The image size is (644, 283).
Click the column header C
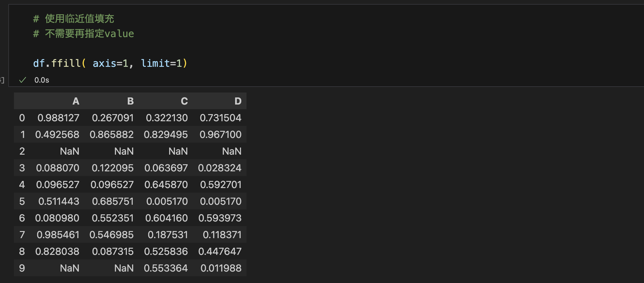184,101
